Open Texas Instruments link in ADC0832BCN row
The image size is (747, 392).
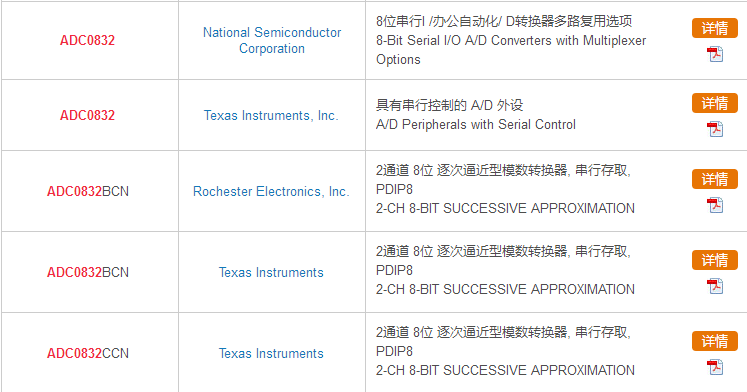pos(271,272)
